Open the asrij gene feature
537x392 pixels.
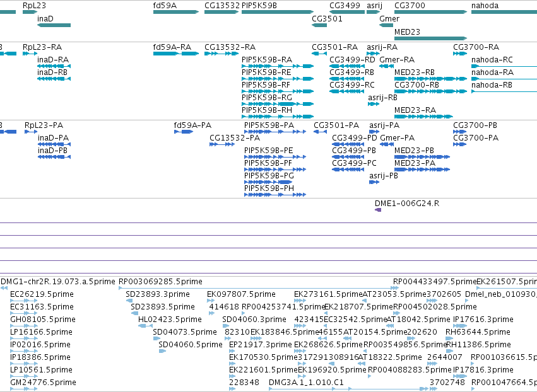point(374,12)
